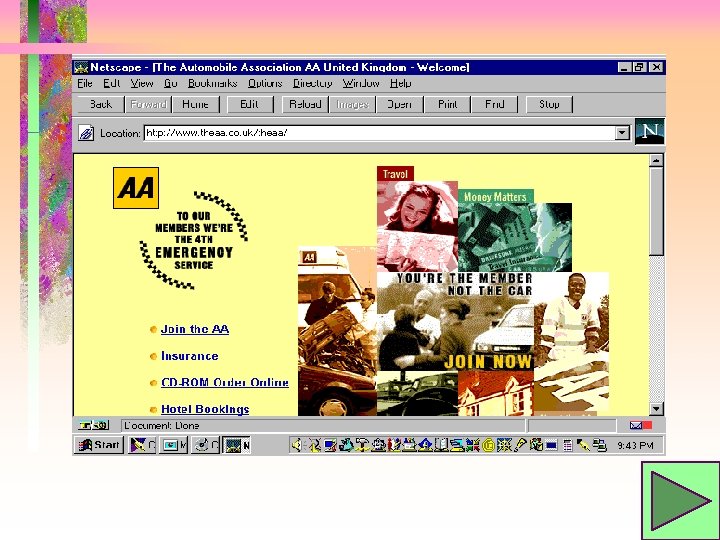The width and height of the screenshot is (720, 540).
Task: Click the 4th Emergency Service graphic
Action: click(194, 240)
